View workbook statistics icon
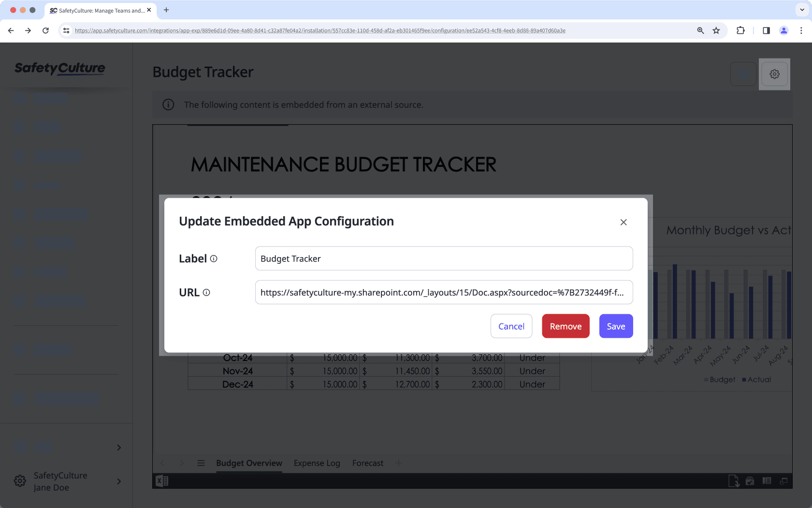Image resolution: width=812 pixels, height=508 pixels. pyautogui.click(x=766, y=481)
